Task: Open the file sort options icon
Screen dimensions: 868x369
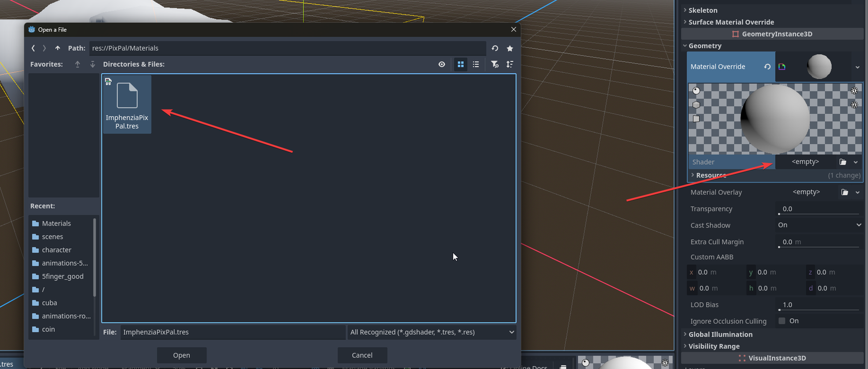Action: (x=510, y=64)
